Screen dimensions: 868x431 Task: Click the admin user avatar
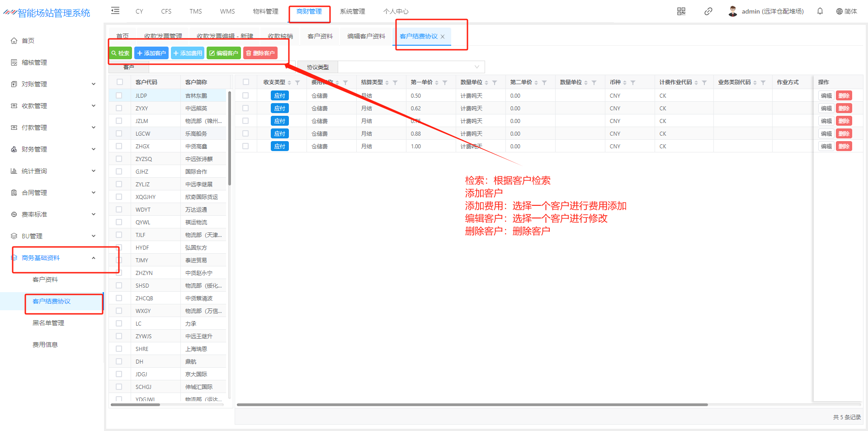pos(733,11)
